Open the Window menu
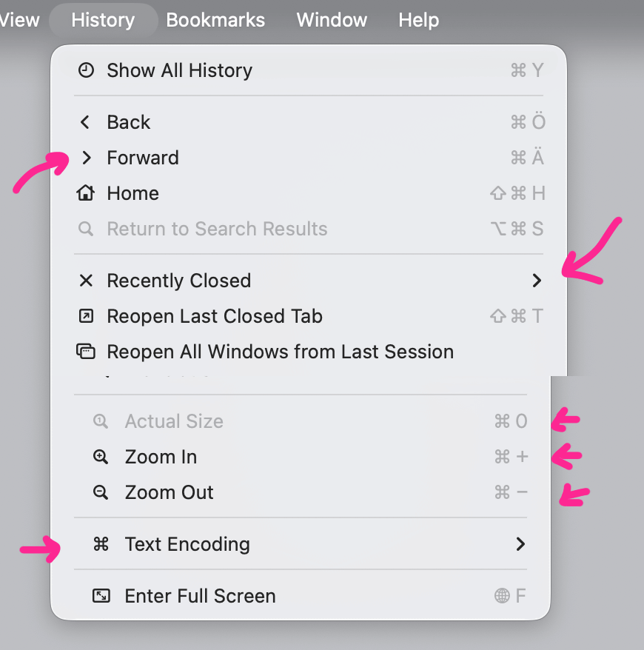Viewport: 644px width, 650px height. coord(332,20)
